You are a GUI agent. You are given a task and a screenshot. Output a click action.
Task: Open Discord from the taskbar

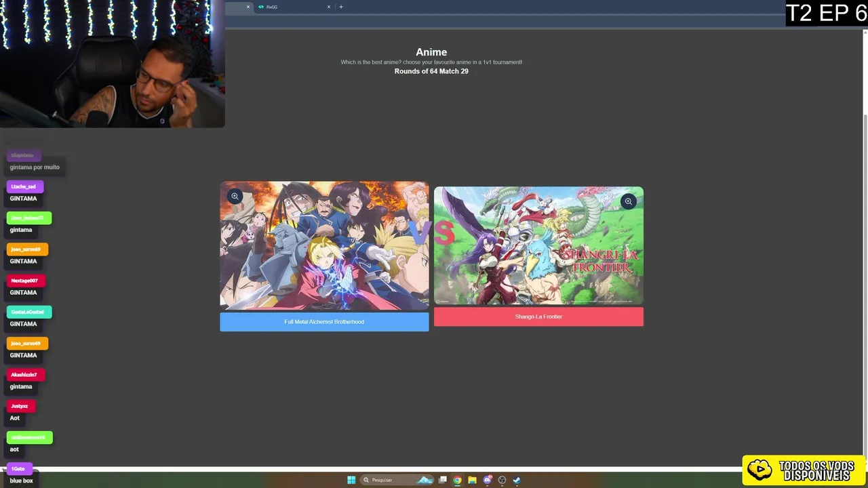pyautogui.click(x=487, y=480)
